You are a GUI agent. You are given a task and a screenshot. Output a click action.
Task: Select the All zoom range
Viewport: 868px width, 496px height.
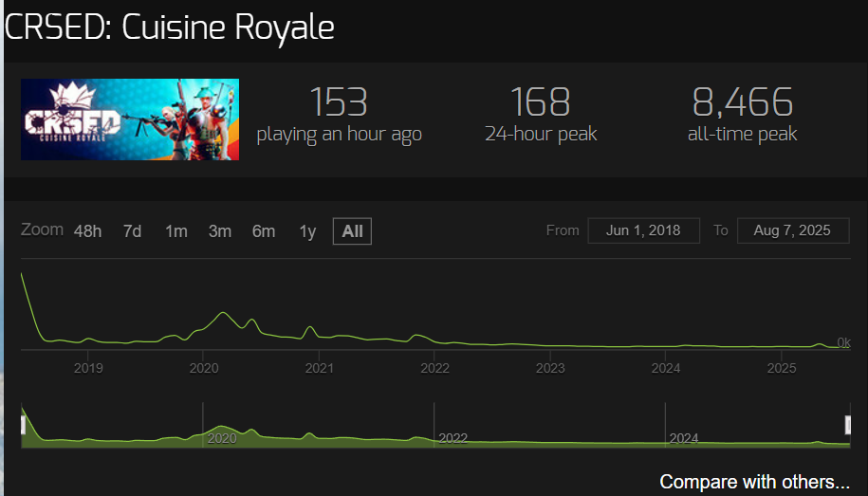352,231
